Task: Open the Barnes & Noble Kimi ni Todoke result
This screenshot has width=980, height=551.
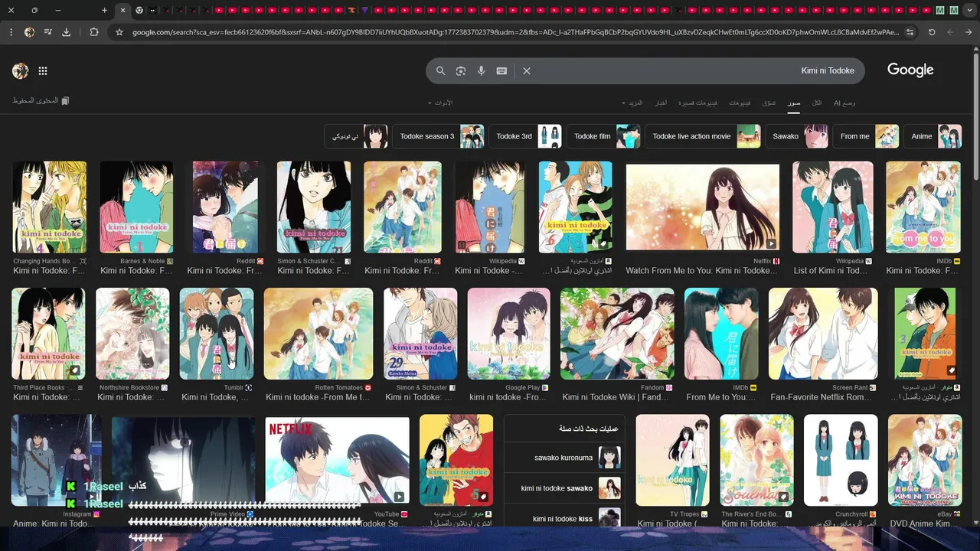Action: pos(136,207)
